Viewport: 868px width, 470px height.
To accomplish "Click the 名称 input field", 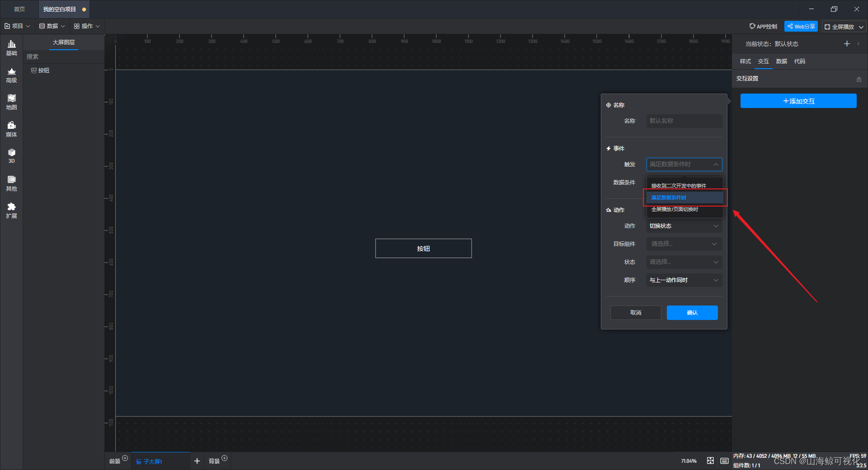I will 684,121.
